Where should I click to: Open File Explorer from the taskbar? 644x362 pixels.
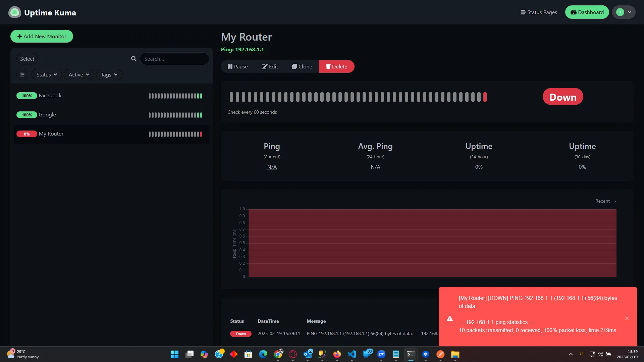(x=455, y=354)
